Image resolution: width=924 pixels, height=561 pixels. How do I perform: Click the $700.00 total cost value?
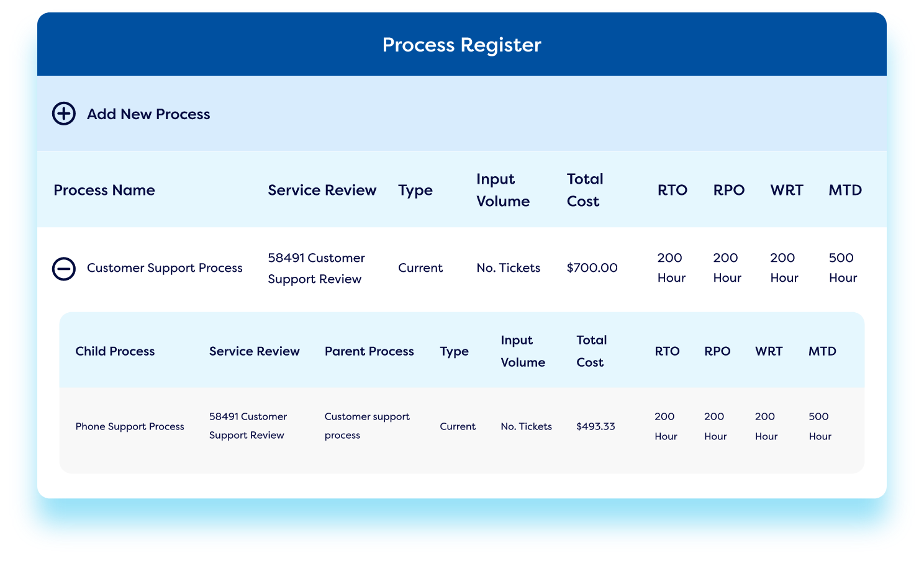[592, 268]
